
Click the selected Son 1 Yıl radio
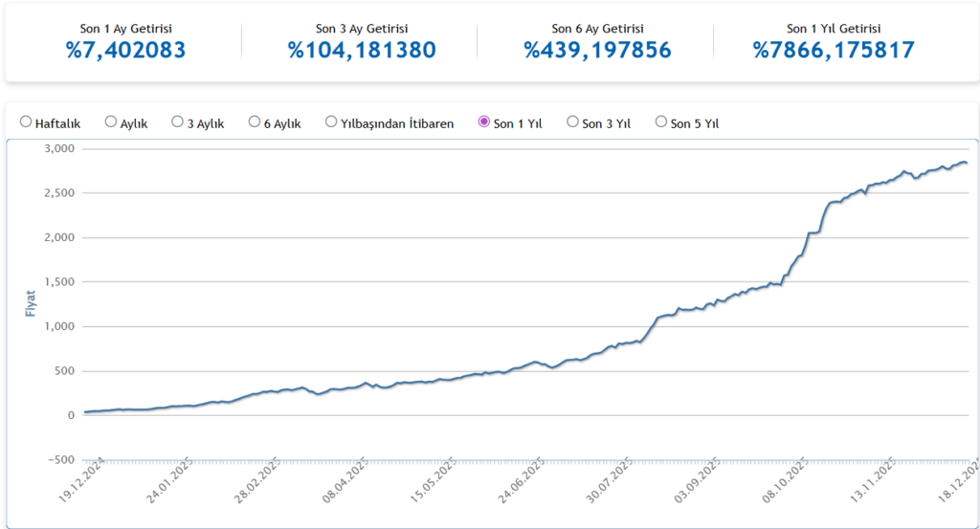(484, 122)
